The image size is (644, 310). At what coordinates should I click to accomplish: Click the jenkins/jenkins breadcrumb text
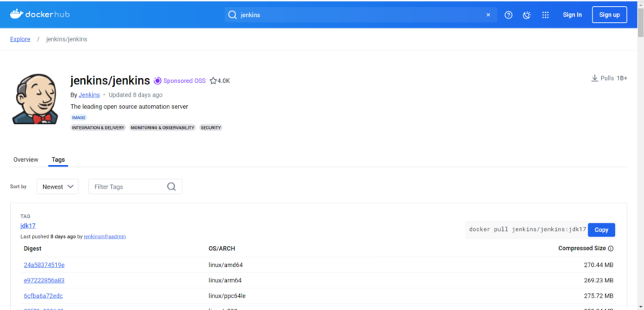pyautogui.click(x=67, y=39)
